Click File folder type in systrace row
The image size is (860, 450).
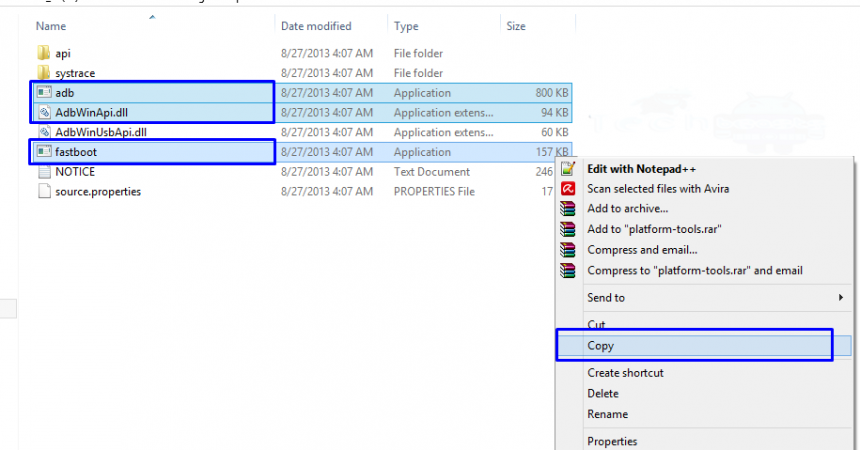[x=418, y=73]
